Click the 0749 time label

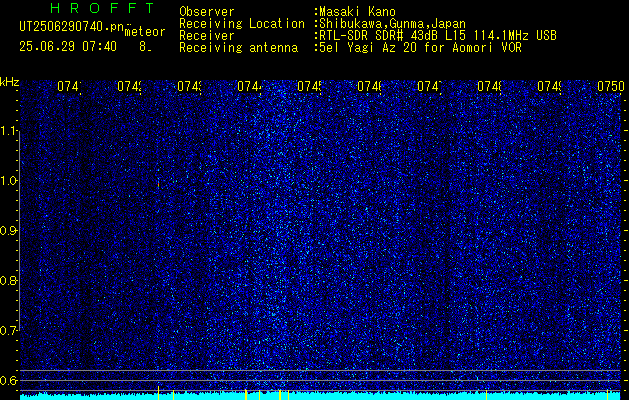(550, 86)
